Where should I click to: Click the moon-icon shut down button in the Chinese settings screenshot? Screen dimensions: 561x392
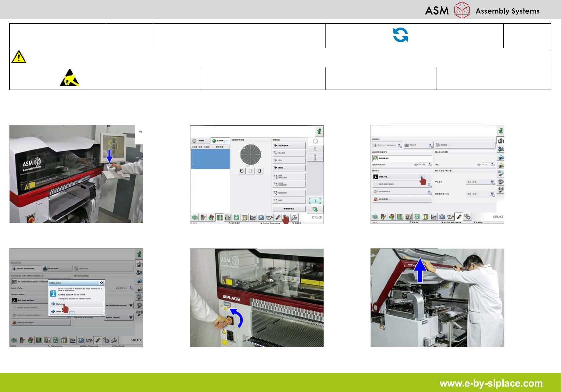tap(402, 177)
